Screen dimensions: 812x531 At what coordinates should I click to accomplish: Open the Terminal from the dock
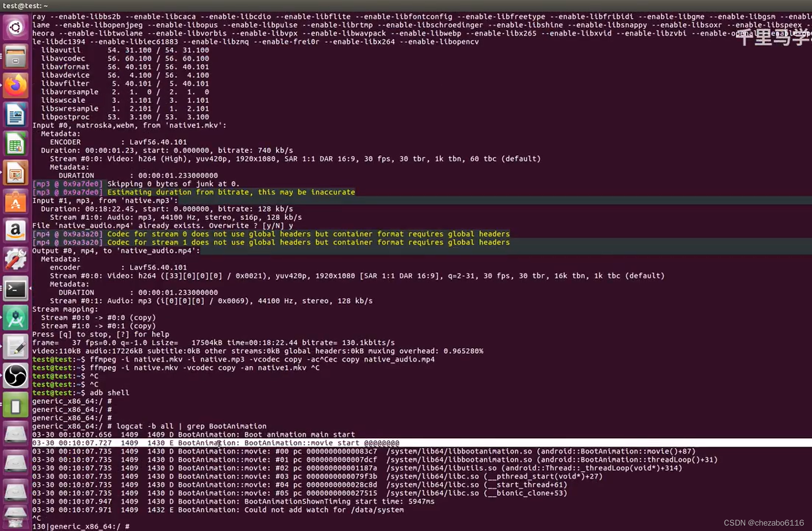click(x=15, y=289)
